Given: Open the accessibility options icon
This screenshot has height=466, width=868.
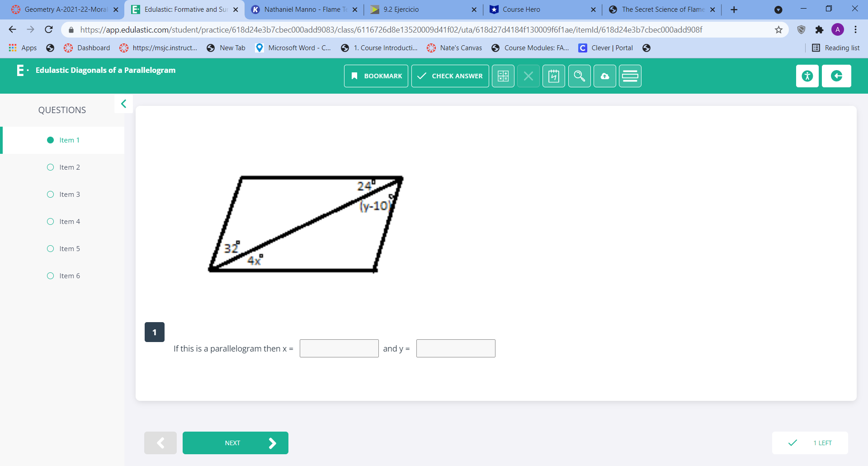Looking at the screenshot, I should pyautogui.click(x=807, y=76).
